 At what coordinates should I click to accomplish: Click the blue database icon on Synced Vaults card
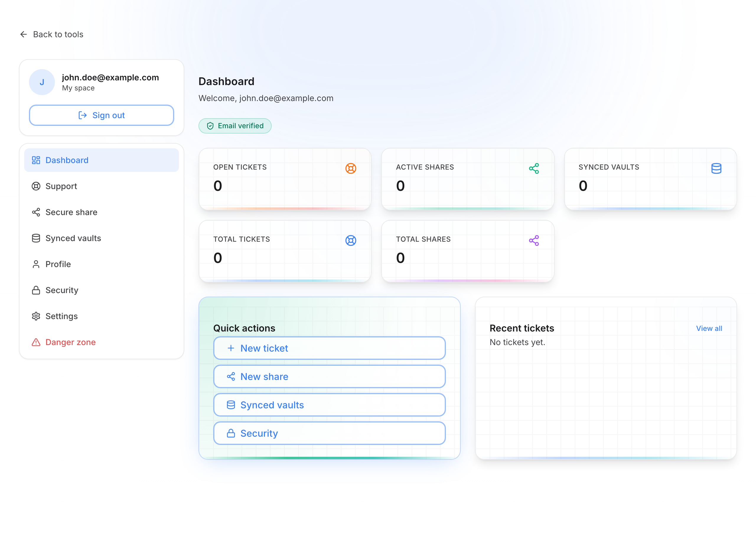point(716,168)
